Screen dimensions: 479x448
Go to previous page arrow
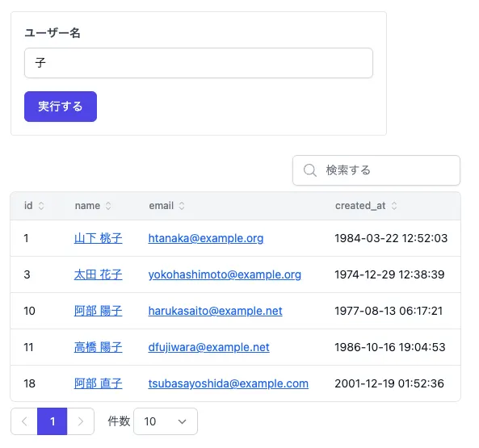pos(24,421)
